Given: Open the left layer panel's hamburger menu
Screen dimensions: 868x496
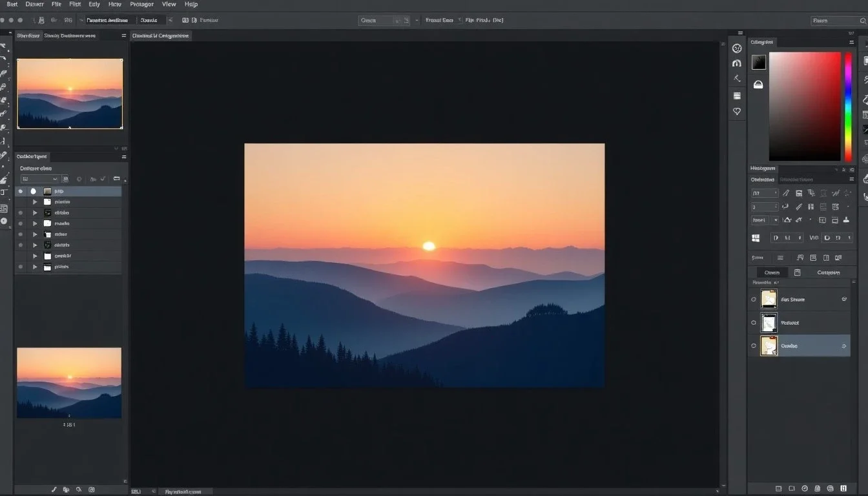Looking at the screenshot, I should [x=123, y=156].
